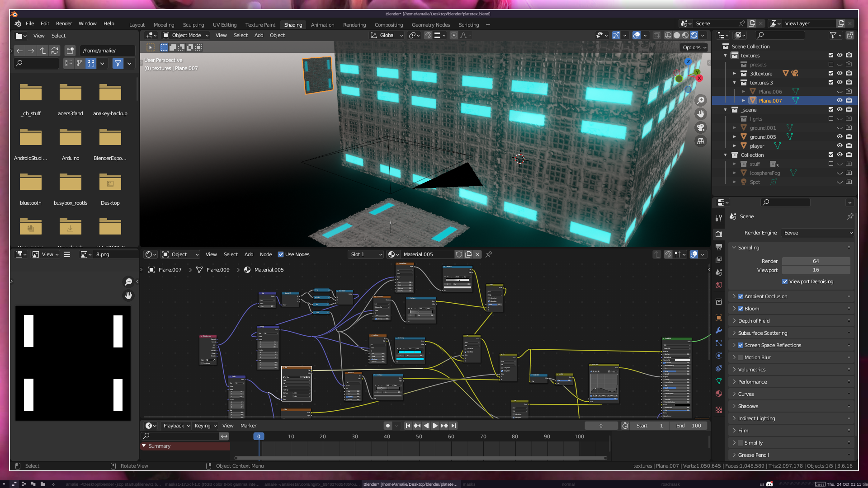868x488 pixels.
Task: Click the new directory icon in file browser
Action: tap(70, 51)
